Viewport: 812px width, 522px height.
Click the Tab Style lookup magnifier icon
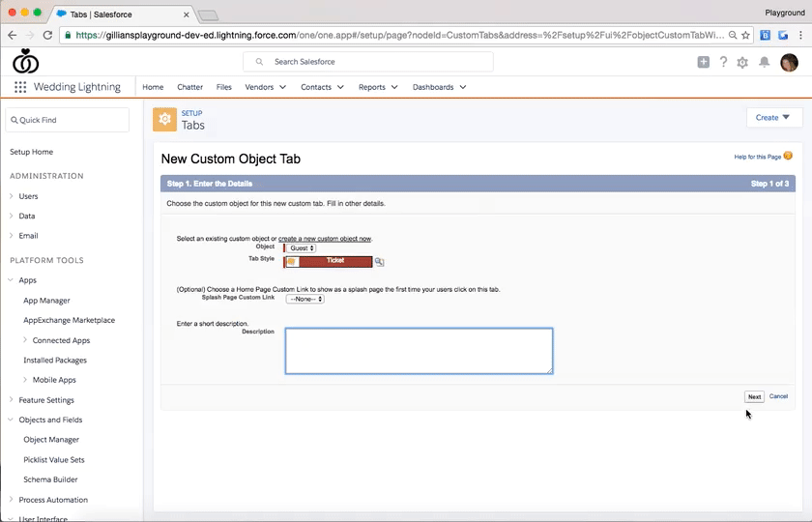(x=380, y=262)
